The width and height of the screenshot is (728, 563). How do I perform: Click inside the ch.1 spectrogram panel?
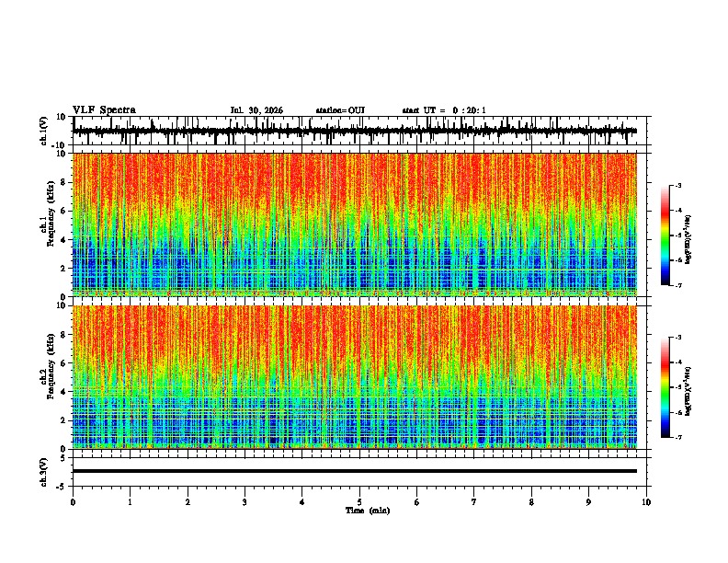355,224
